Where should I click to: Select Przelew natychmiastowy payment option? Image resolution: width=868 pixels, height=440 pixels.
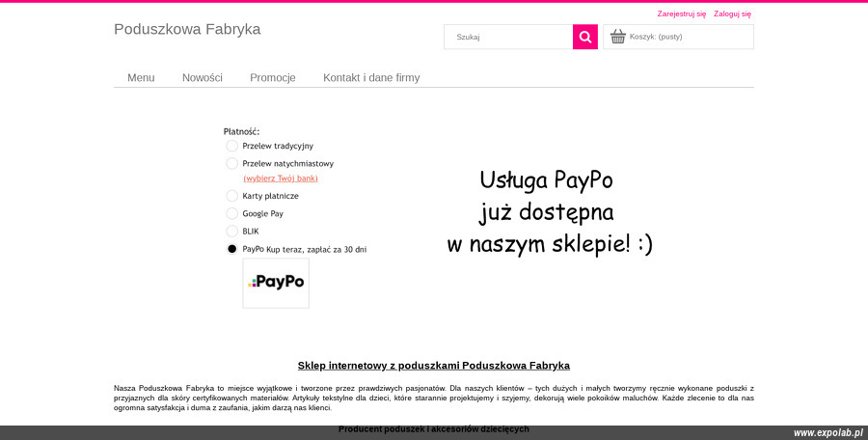231,163
